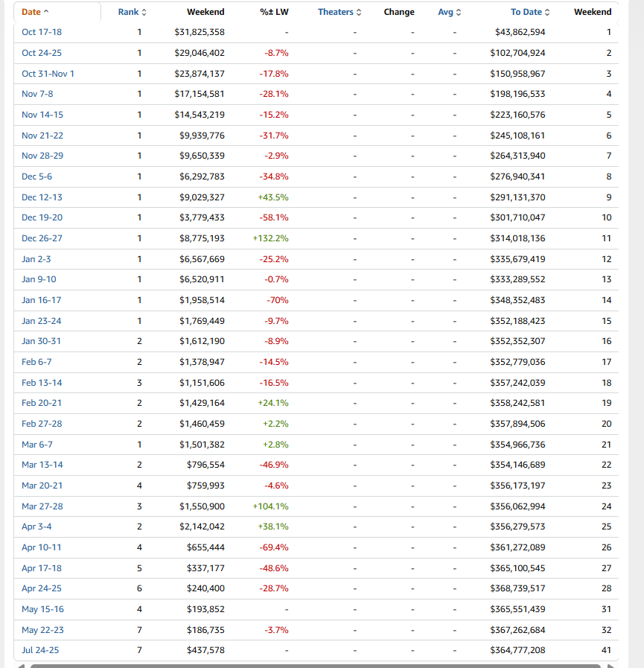Open the Dec 19-20 weekend link
Viewport: 644px width, 668px height.
[x=42, y=217]
